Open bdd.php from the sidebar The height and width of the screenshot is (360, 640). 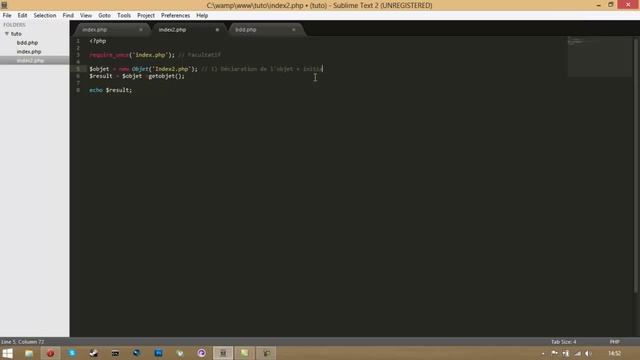(x=27, y=43)
